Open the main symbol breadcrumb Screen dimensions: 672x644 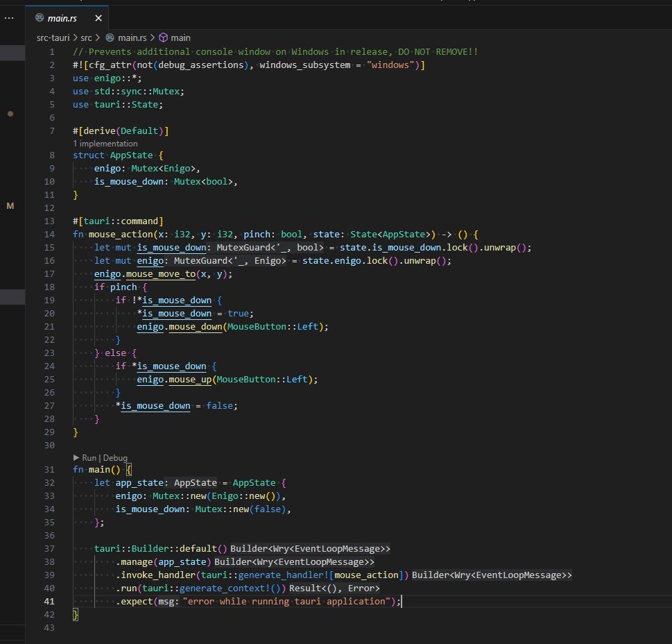[180, 37]
